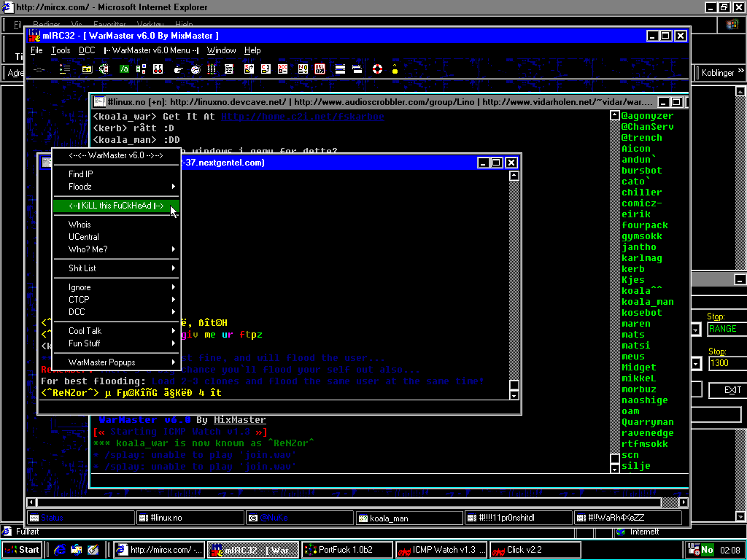Open the Window menu in mIRC
The image size is (747, 560).
click(x=221, y=50)
